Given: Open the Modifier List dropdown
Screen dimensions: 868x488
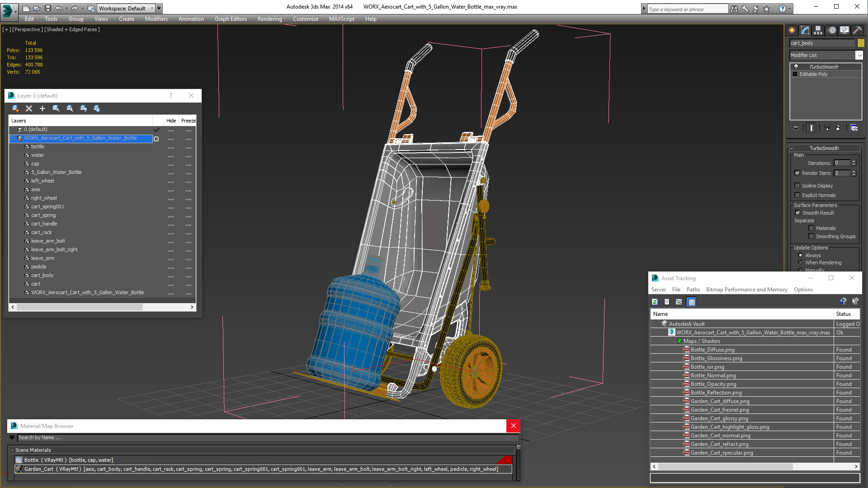Looking at the screenshot, I should point(859,55).
